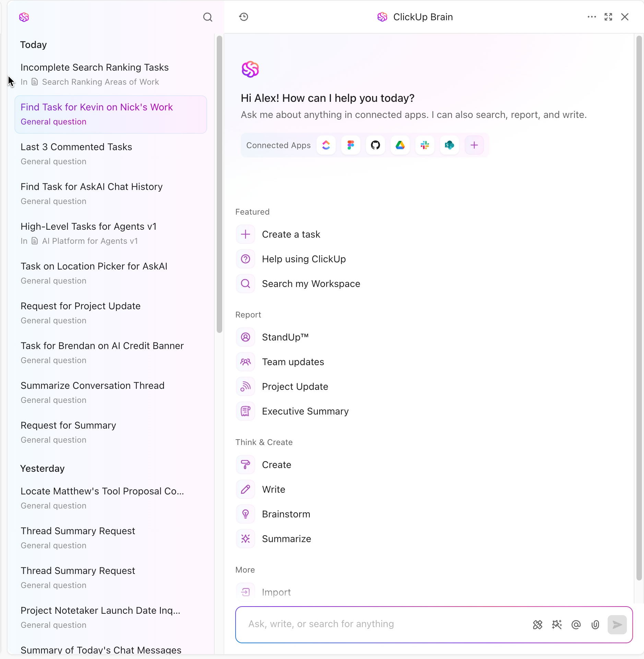Click the send message arrow button
This screenshot has height=659, width=644.
617,625
